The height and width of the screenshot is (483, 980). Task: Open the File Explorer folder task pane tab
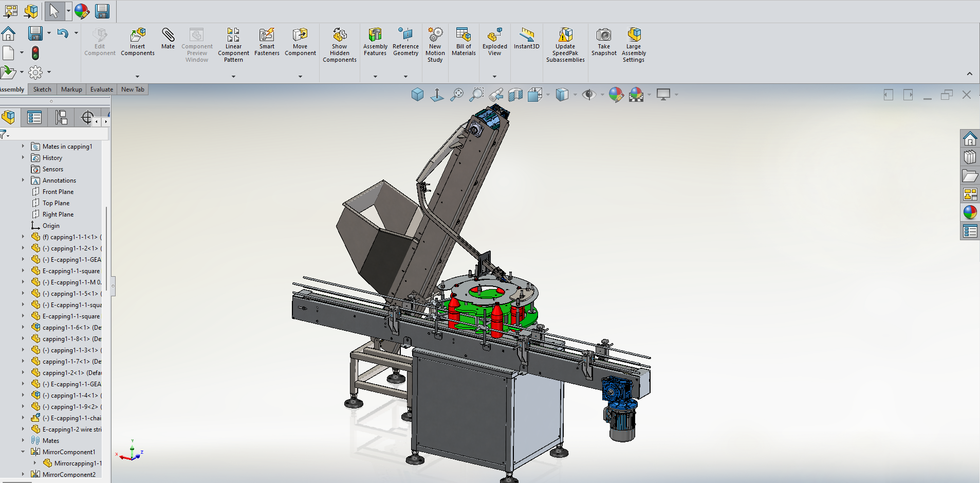(x=970, y=176)
